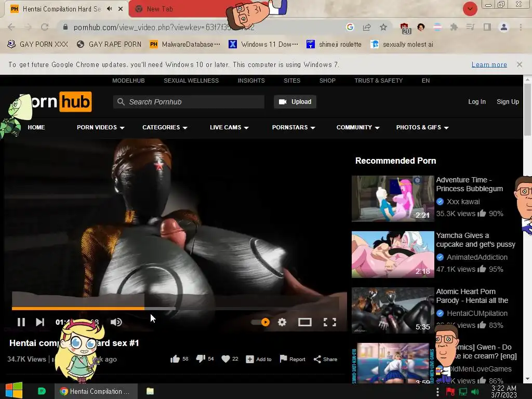Click the Upload button

coord(295,102)
